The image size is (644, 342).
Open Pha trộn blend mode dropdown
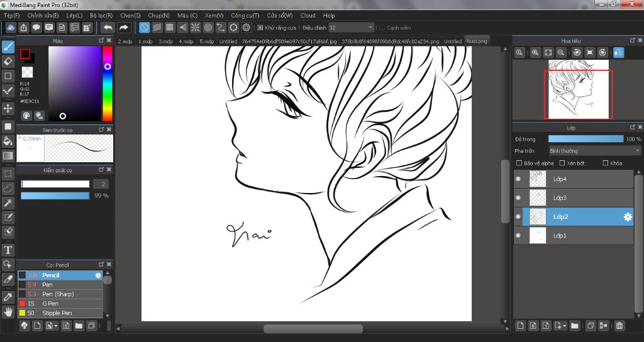595,151
